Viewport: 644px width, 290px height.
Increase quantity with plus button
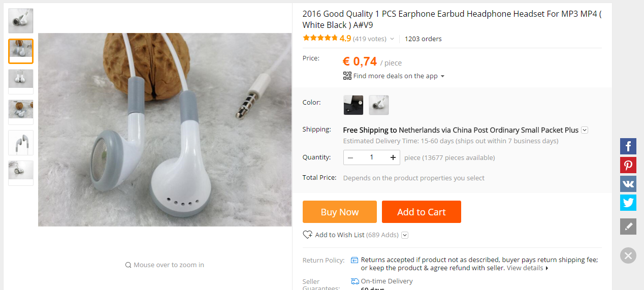(x=393, y=157)
